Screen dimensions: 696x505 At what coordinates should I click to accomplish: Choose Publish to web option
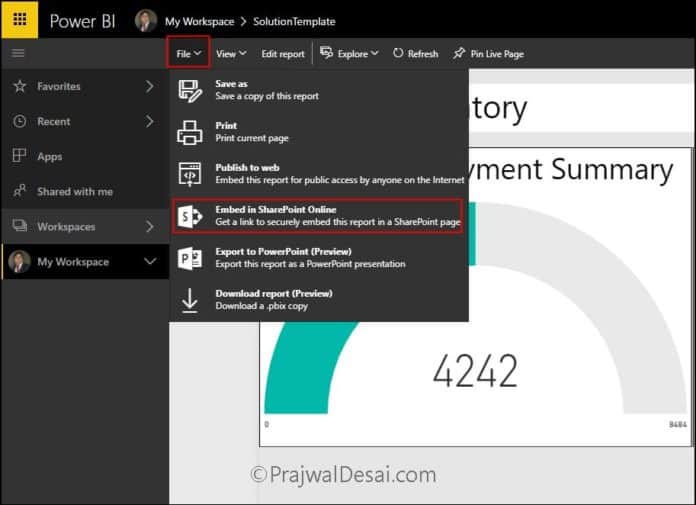point(319,174)
